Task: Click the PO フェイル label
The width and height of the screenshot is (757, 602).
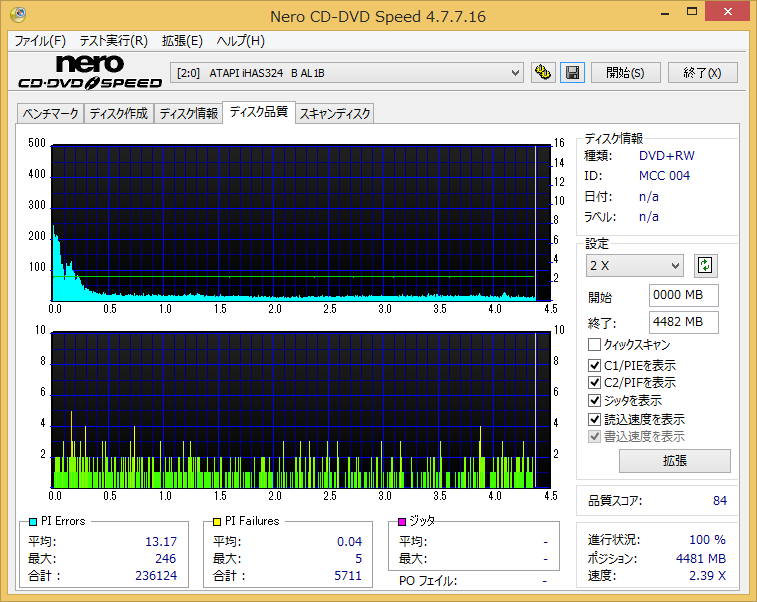Action: [x=428, y=581]
